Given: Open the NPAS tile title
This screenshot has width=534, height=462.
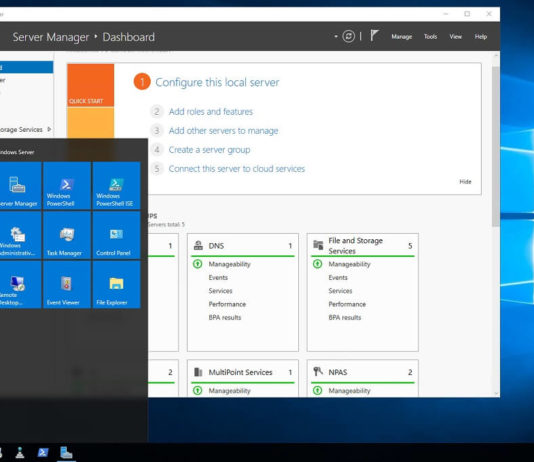Looking at the screenshot, I should click(x=338, y=372).
